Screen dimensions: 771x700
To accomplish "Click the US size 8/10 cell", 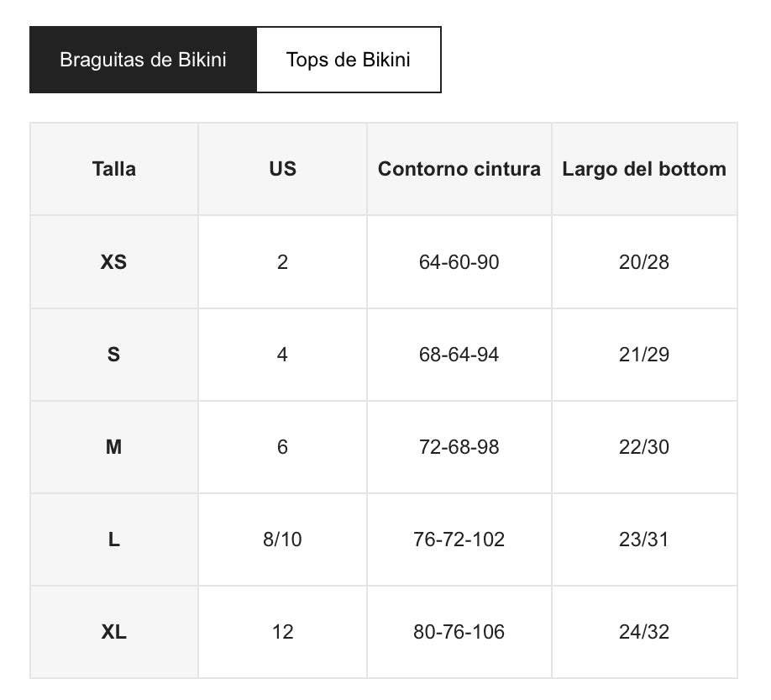I will click(282, 539).
